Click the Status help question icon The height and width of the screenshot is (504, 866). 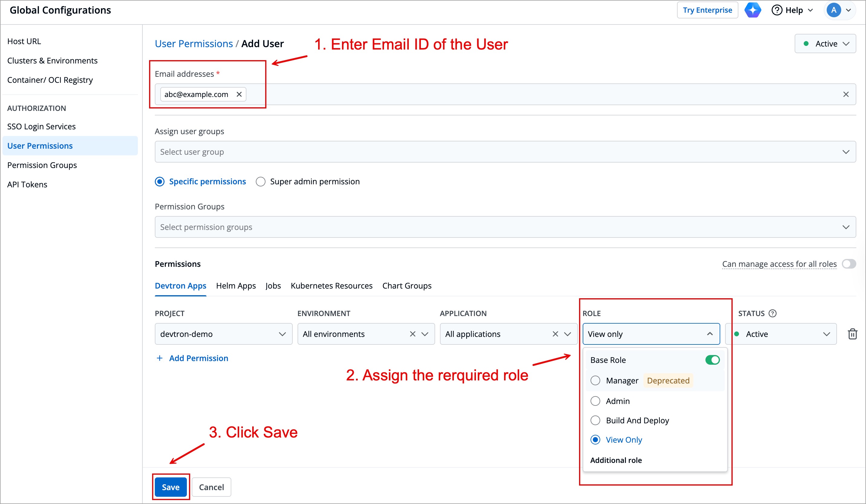click(x=773, y=313)
